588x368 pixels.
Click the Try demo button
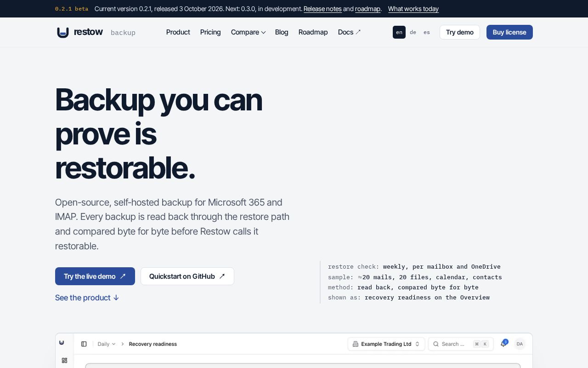(x=460, y=32)
